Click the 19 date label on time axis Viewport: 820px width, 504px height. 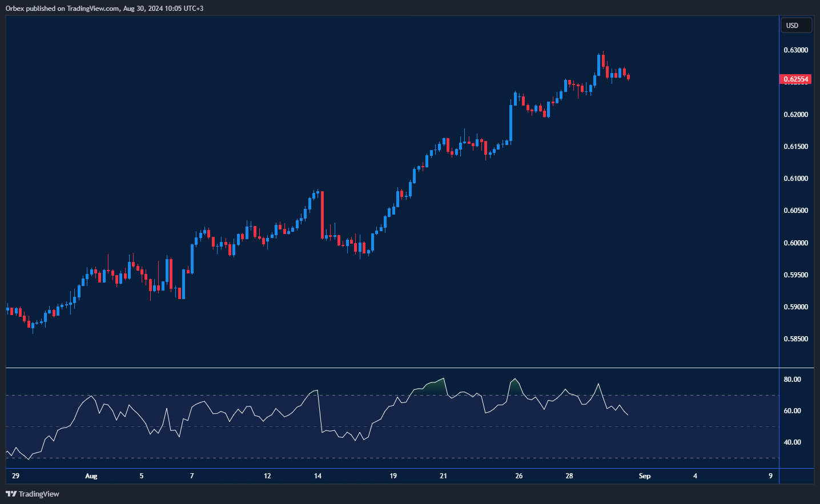(x=393, y=476)
